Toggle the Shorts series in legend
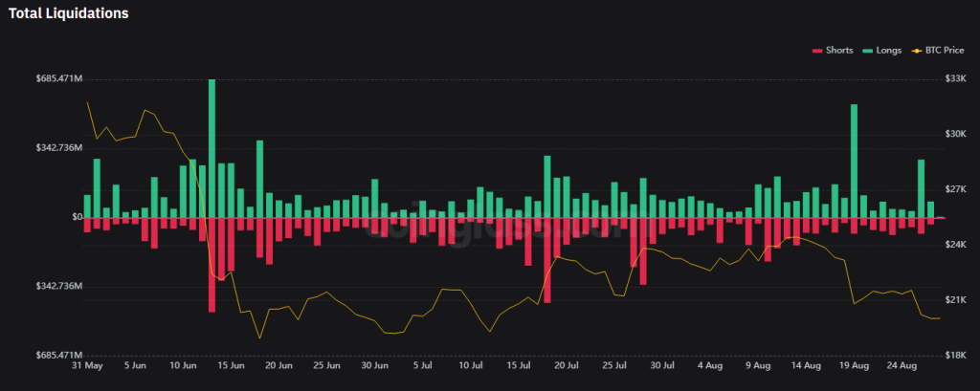980x391 pixels. pyautogui.click(x=832, y=51)
